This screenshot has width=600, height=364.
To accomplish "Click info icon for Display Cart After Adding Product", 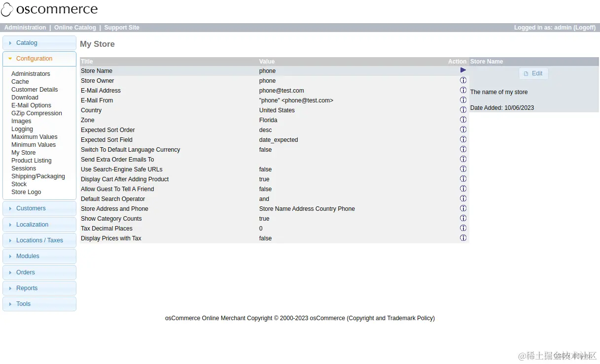I will coord(463,179).
